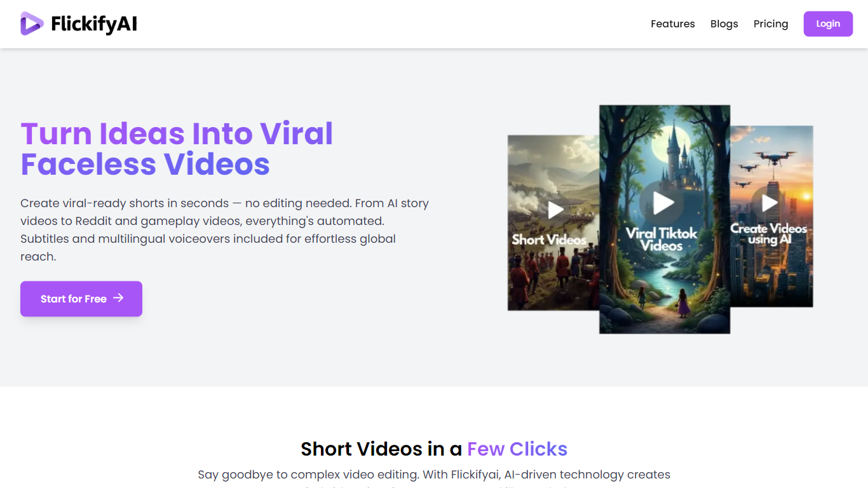Play the Short Videos clip
Viewport: 868px width, 488px height.
(x=556, y=210)
